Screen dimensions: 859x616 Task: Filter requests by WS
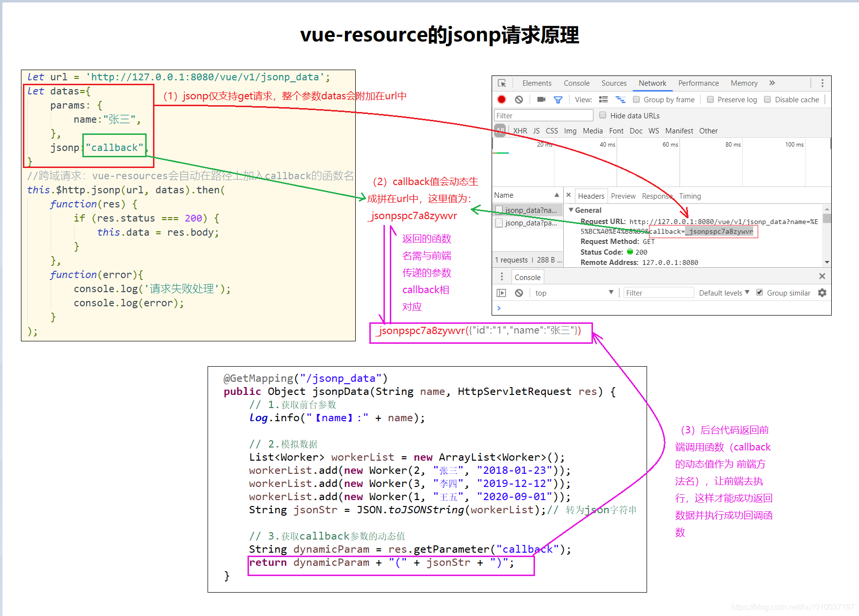click(x=653, y=131)
